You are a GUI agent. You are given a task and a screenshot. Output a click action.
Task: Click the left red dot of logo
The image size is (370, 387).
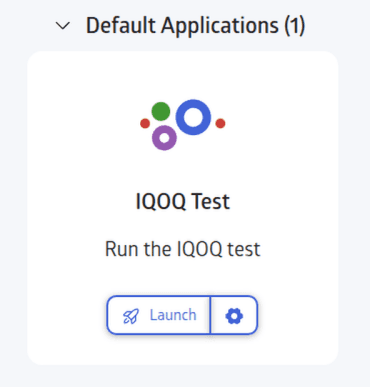click(x=145, y=123)
